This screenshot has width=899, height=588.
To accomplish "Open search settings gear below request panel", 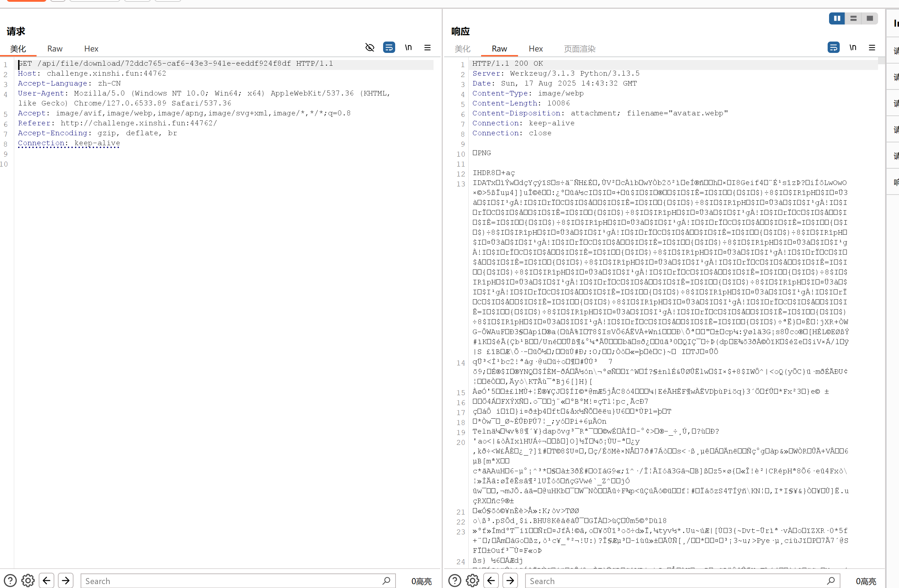I will [28, 581].
